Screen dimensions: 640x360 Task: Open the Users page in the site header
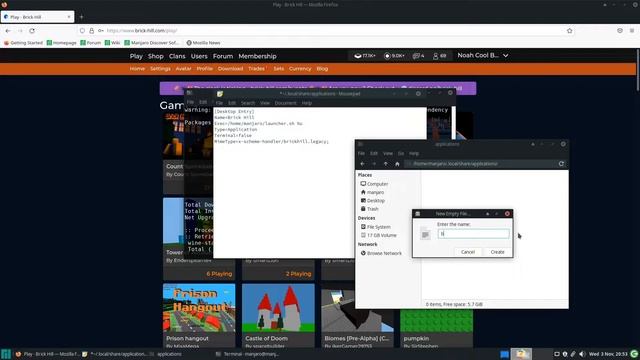point(199,56)
